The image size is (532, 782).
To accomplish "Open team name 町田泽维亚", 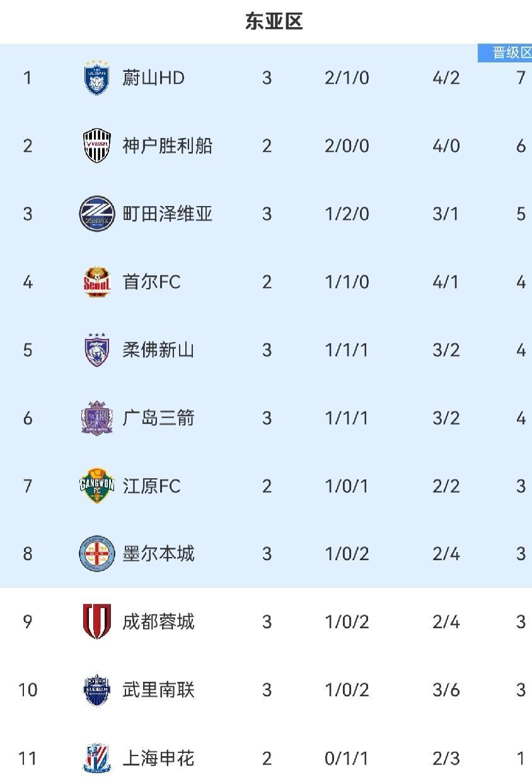I will point(167,214).
